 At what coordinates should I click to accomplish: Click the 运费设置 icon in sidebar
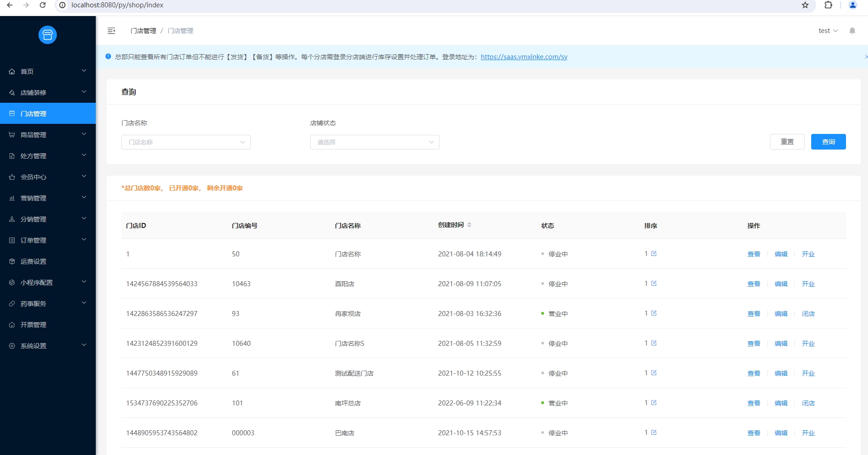pos(12,261)
